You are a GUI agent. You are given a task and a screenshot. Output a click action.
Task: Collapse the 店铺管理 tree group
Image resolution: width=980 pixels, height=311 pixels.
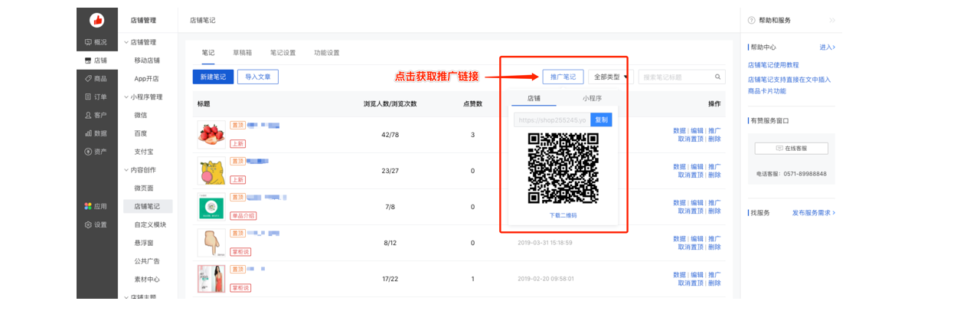tap(126, 42)
